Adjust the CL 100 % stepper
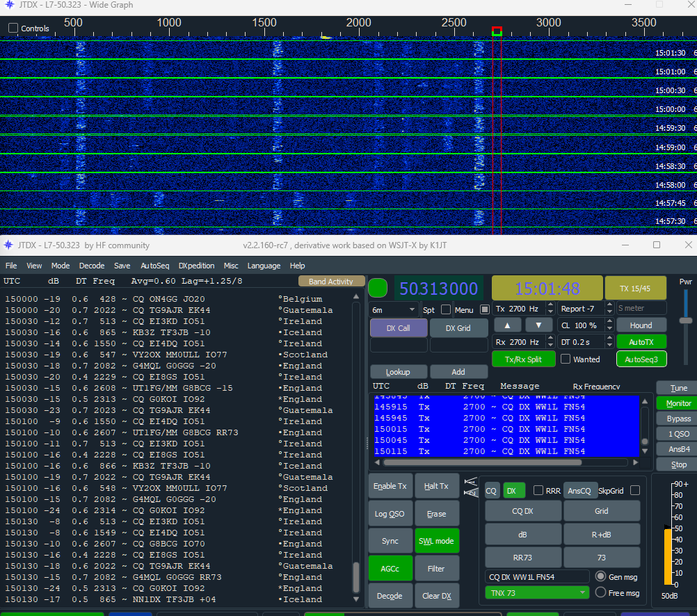697x616 pixels. [x=610, y=325]
